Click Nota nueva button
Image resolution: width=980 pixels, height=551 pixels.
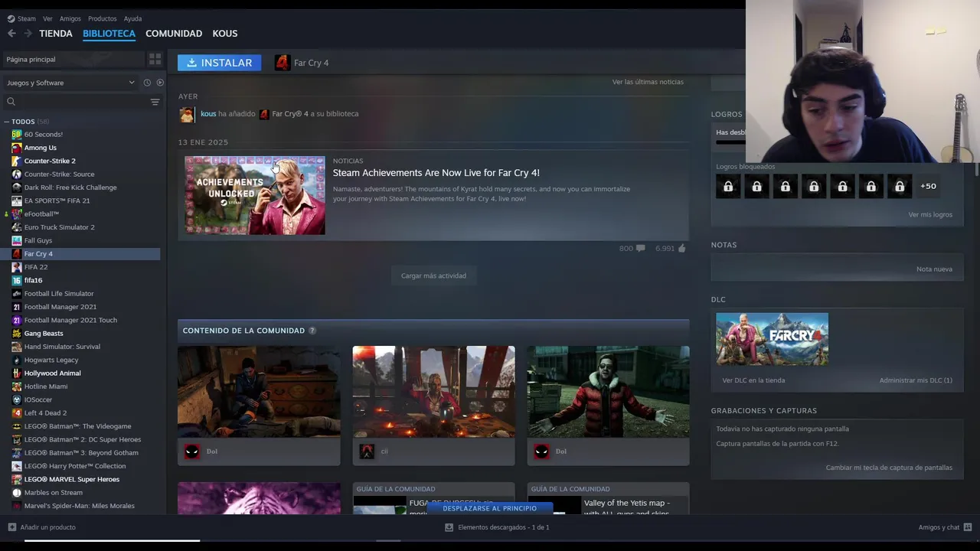tap(934, 269)
